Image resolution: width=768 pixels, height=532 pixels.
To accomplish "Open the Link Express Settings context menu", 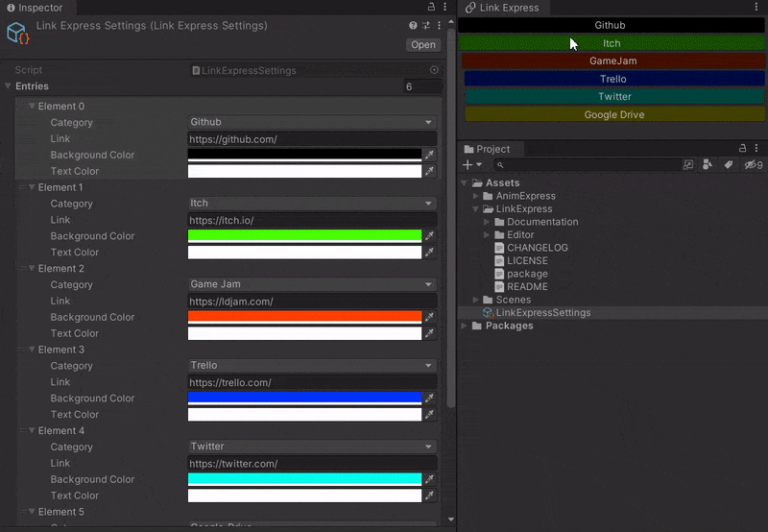I will [x=439, y=26].
